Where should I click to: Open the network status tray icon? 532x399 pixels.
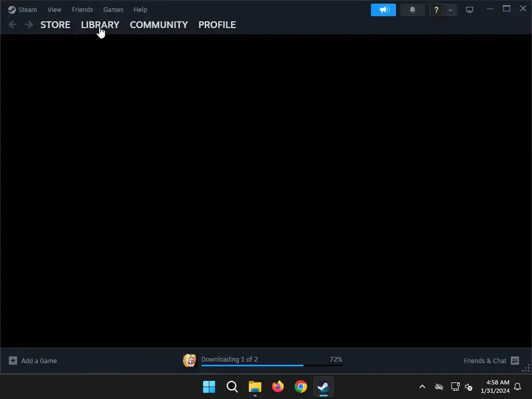tap(455, 387)
